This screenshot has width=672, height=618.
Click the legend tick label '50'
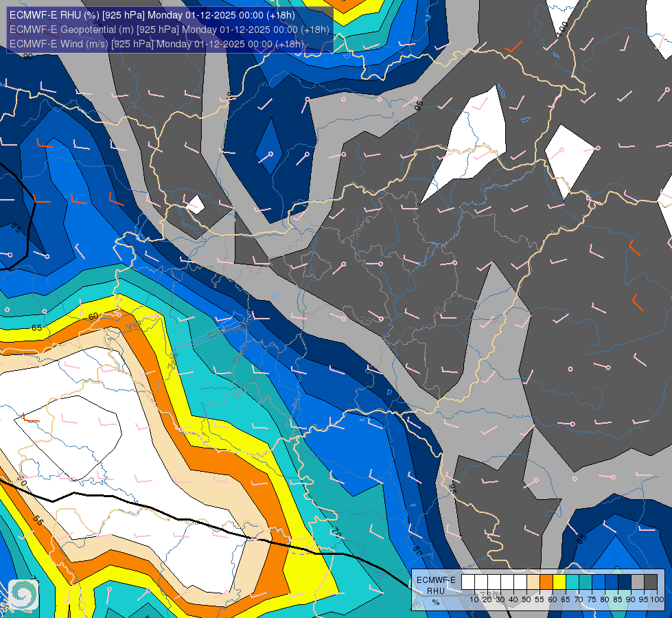click(526, 599)
